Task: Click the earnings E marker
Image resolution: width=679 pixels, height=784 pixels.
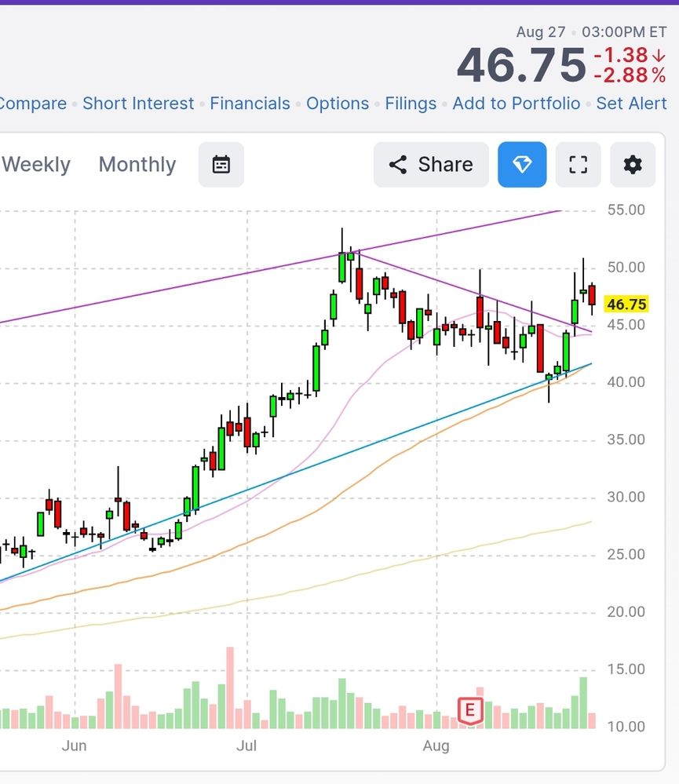Action: pos(470,710)
